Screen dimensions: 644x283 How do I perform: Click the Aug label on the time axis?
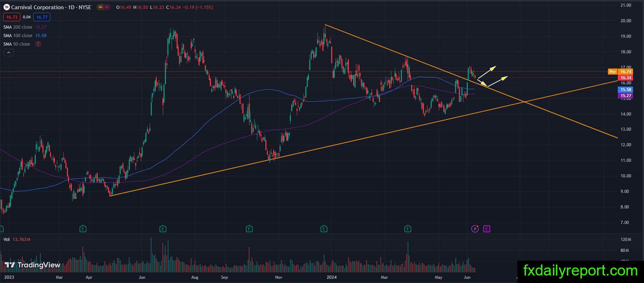pos(195,277)
